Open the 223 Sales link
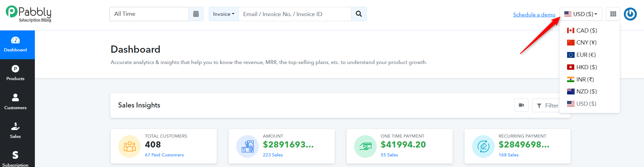Screen dimensions: 644x167 click(x=273, y=155)
